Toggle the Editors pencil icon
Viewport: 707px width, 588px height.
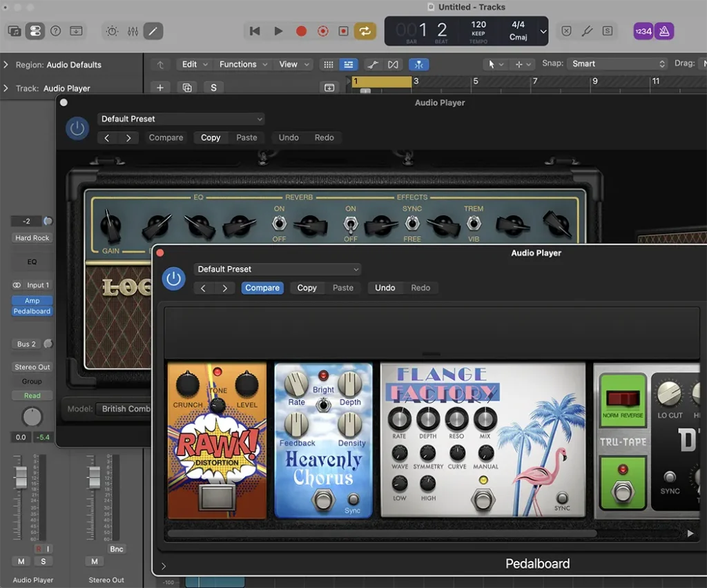tap(153, 31)
